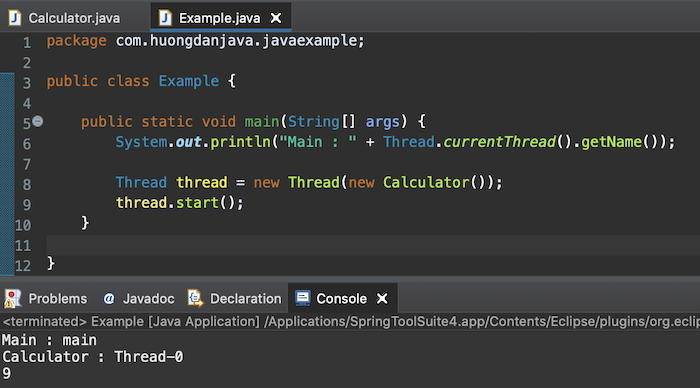Click the Declaration view icon

pyautogui.click(x=195, y=298)
